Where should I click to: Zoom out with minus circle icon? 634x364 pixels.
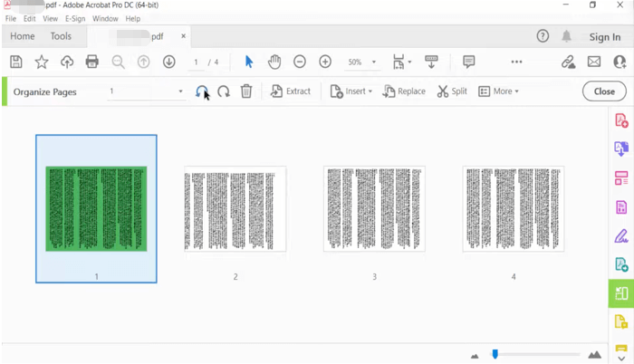300,62
